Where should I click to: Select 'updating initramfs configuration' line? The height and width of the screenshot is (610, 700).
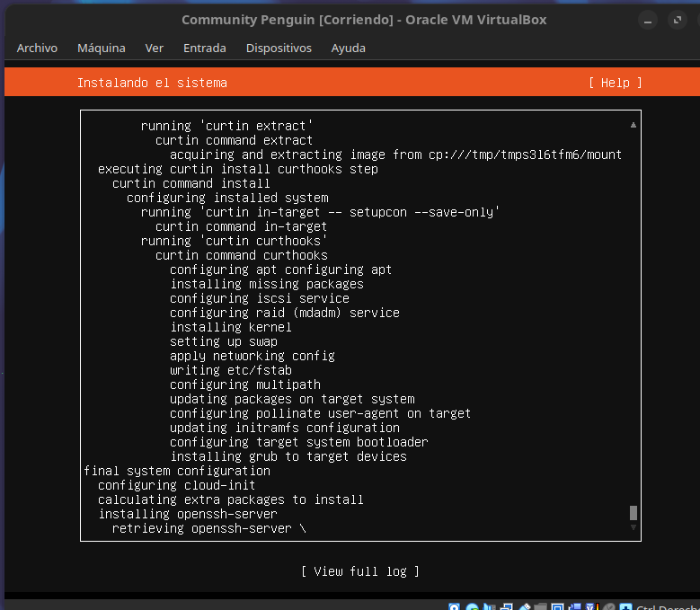tap(285, 428)
